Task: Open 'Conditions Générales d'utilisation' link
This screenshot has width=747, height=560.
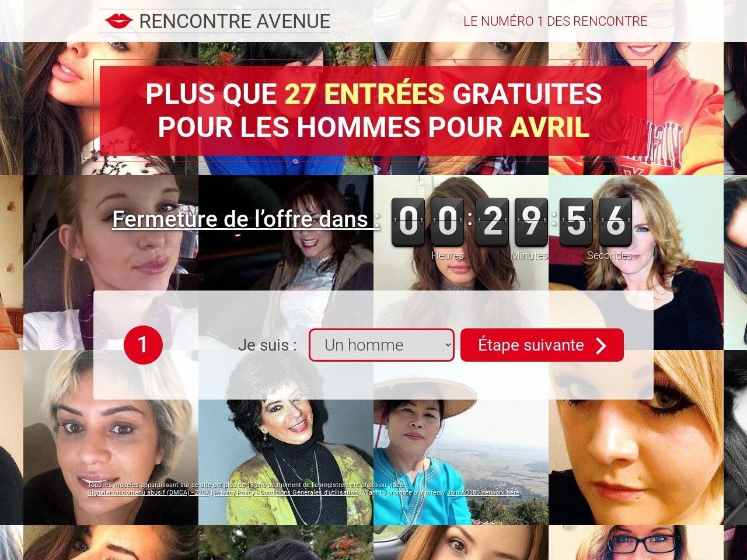Action: tap(308, 493)
